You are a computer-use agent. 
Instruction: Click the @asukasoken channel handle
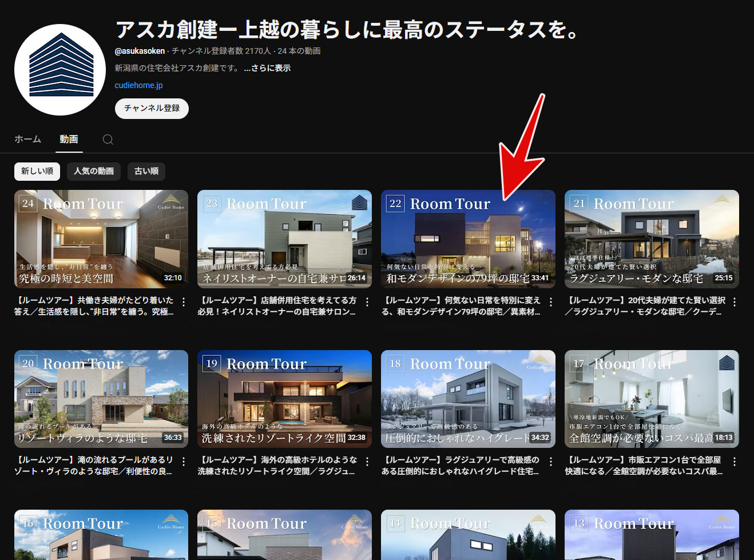(140, 51)
